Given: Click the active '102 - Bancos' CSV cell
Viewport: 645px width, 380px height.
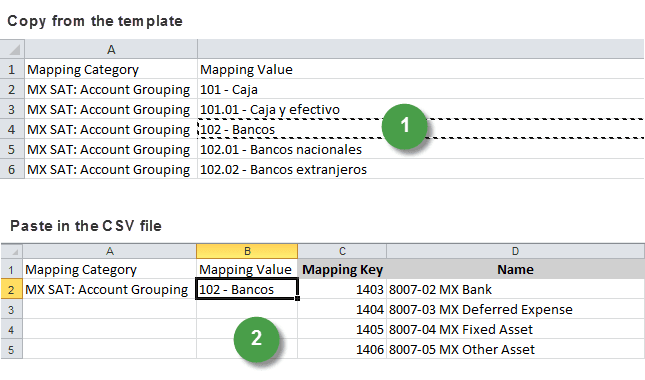Looking at the screenshot, I should coord(247,289).
